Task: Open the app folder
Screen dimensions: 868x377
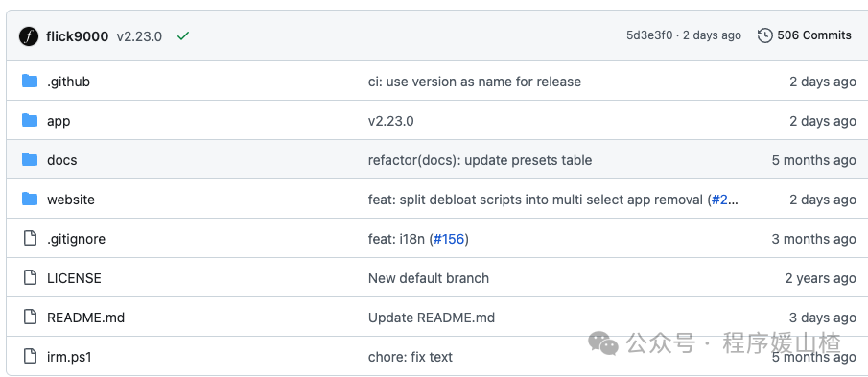Action: pos(59,121)
